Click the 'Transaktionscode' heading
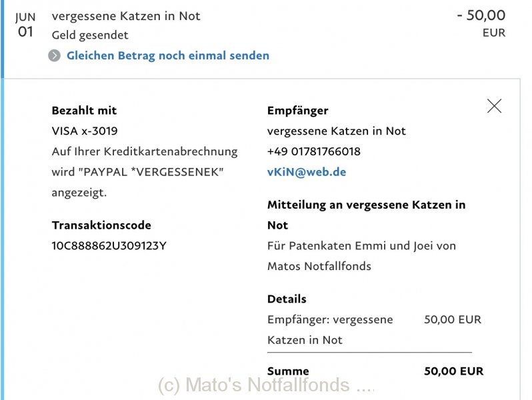This screenshot has width=532, height=400. [x=101, y=225]
